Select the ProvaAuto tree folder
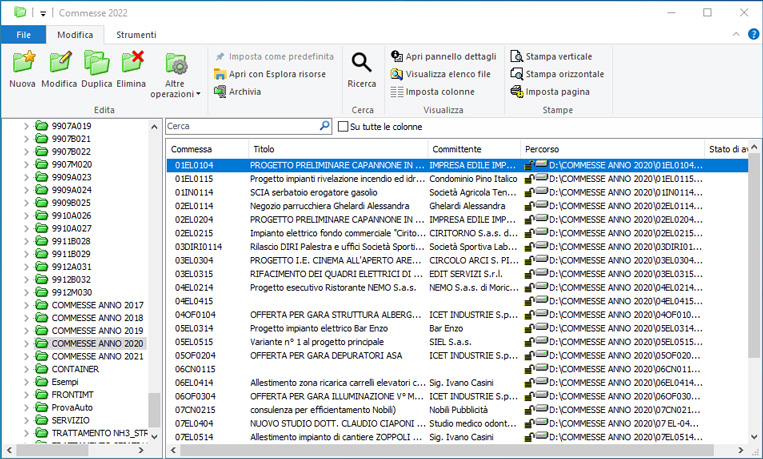This screenshot has height=459, width=763. click(x=72, y=407)
